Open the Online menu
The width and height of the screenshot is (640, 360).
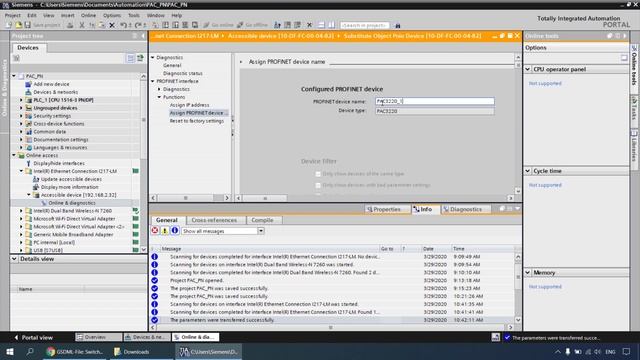(88, 15)
